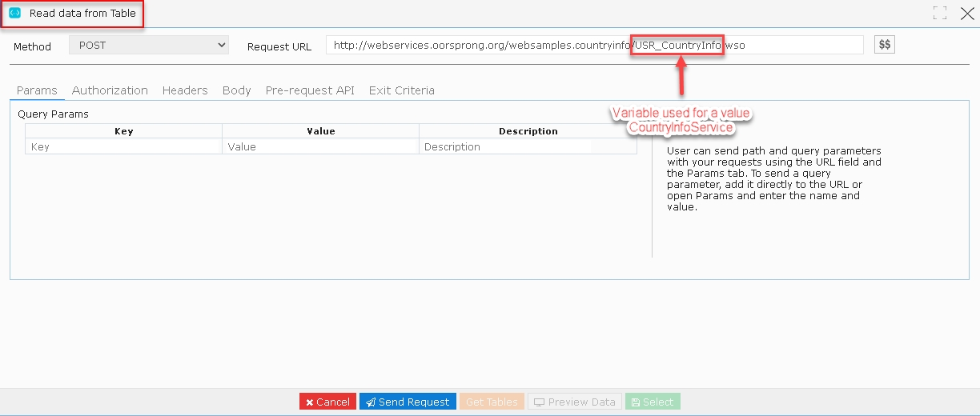Switch to the Params tab

click(x=37, y=90)
